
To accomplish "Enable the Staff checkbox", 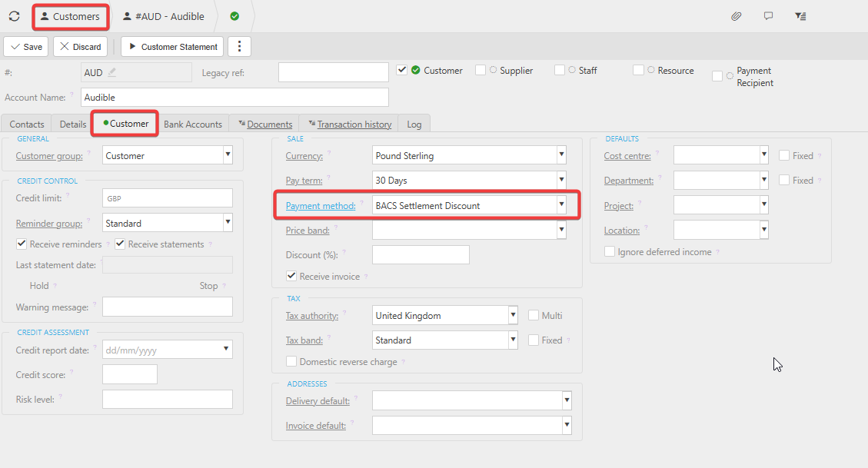I will click(560, 70).
